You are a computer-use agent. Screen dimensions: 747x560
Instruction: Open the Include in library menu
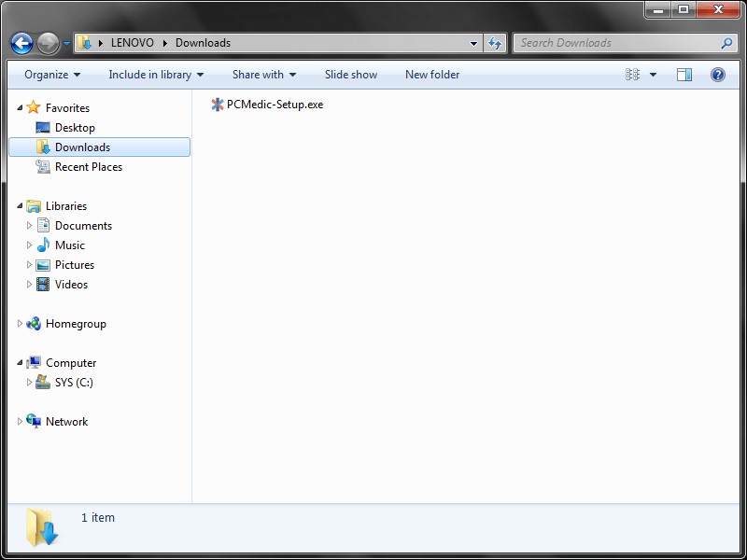pyautogui.click(x=156, y=75)
